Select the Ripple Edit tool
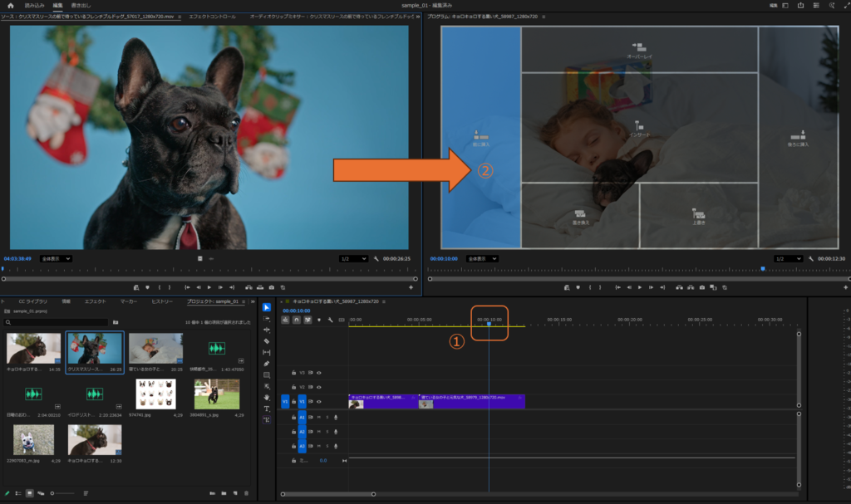The image size is (851, 504). (267, 330)
